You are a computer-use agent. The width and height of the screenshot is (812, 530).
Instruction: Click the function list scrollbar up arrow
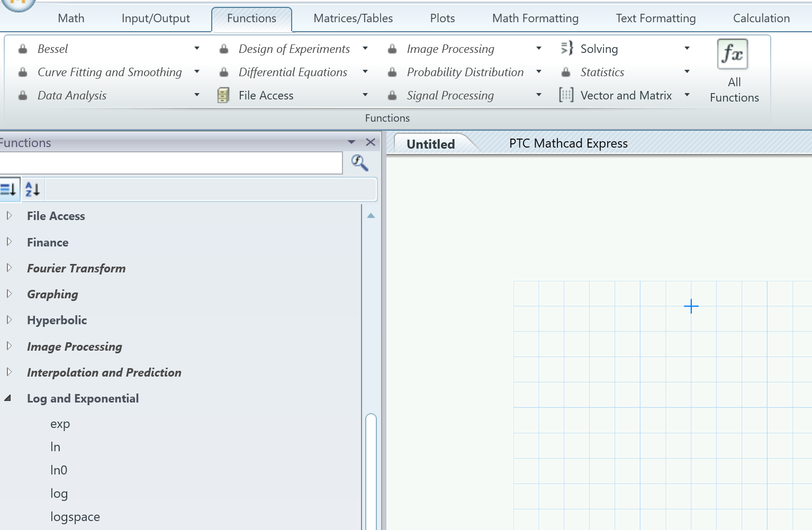(x=371, y=215)
